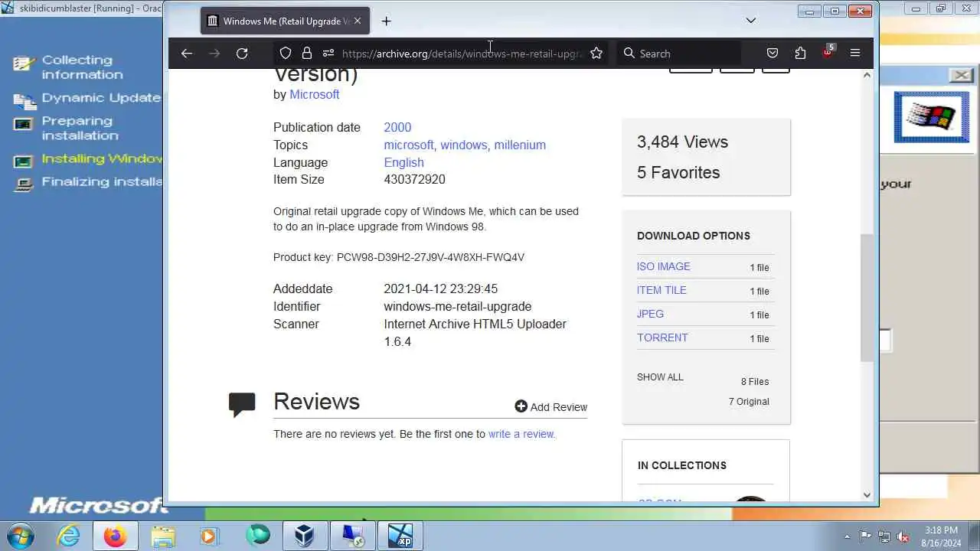The height and width of the screenshot is (551, 980).
Task: Open the Action Center flag tray icon
Action: 866,536
